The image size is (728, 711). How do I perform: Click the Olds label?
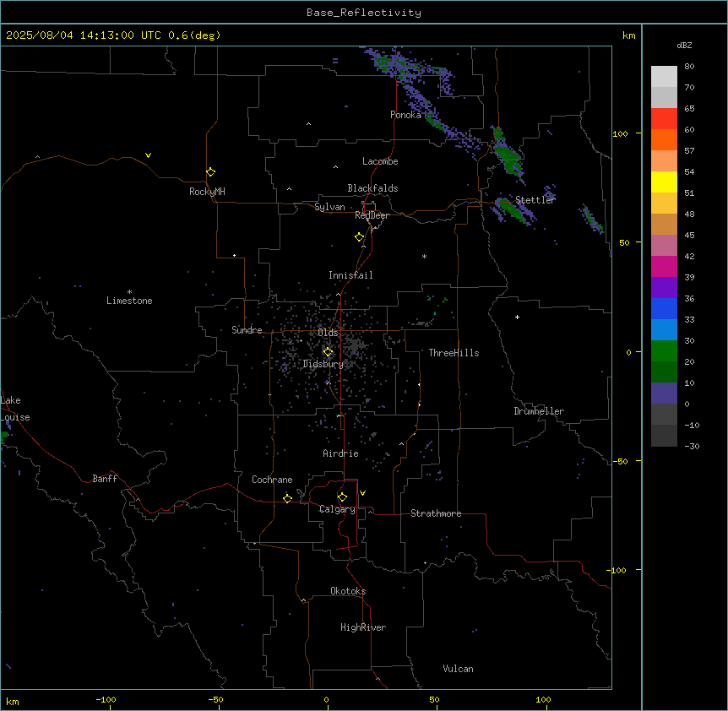pyautogui.click(x=328, y=333)
